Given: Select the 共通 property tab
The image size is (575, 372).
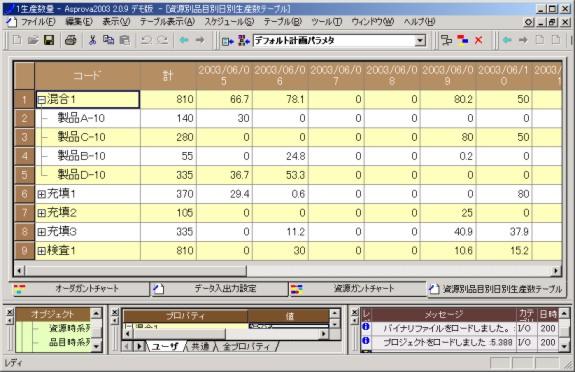Looking at the screenshot, I should 200,346.
